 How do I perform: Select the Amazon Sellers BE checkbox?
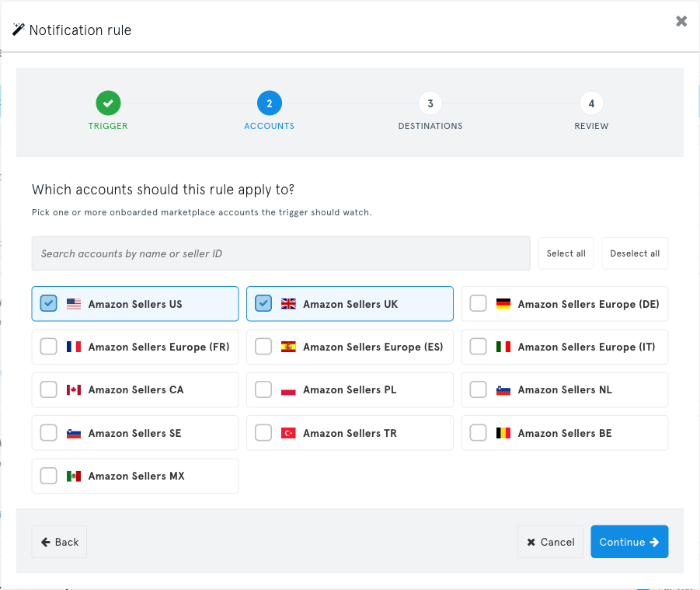pyautogui.click(x=478, y=432)
